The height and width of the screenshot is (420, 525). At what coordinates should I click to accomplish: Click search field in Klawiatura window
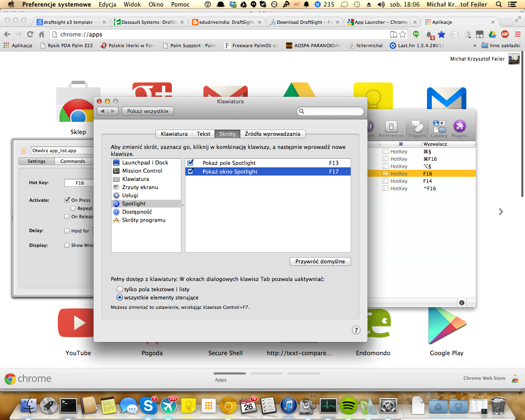tap(330, 111)
